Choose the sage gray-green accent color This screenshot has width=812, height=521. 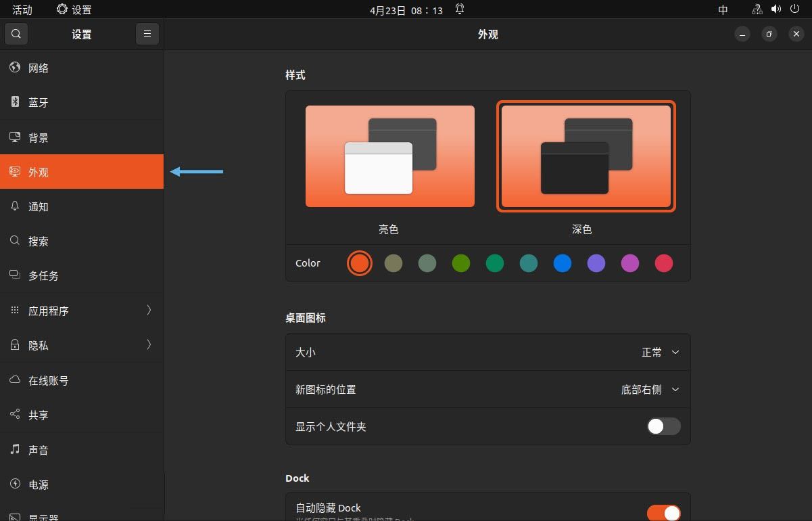(x=427, y=263)
